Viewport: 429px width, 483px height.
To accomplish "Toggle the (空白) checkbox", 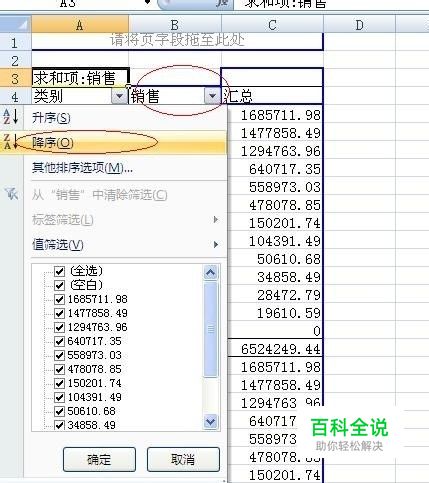I will click(59, 285).
